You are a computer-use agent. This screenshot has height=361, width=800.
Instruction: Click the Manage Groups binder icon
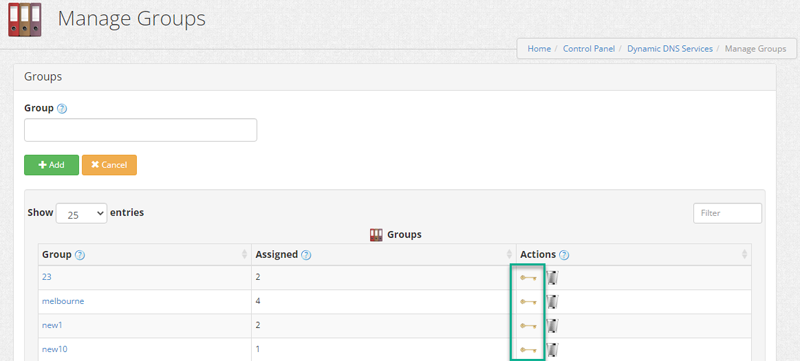[24, 19]
